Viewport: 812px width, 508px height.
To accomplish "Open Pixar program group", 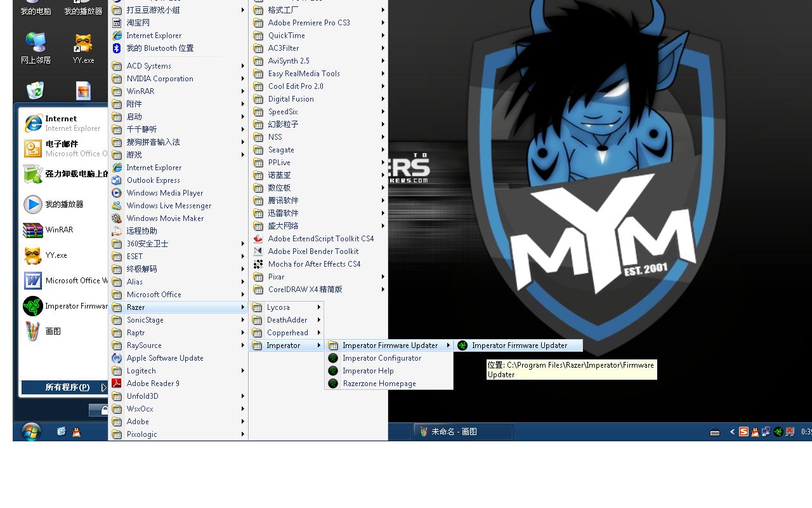I will (x=318, y=277).
